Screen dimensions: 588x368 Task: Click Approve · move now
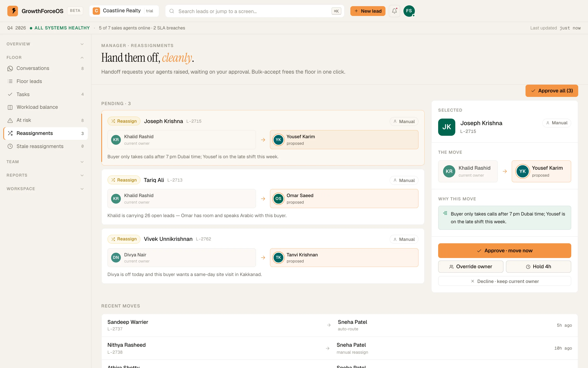504,250
